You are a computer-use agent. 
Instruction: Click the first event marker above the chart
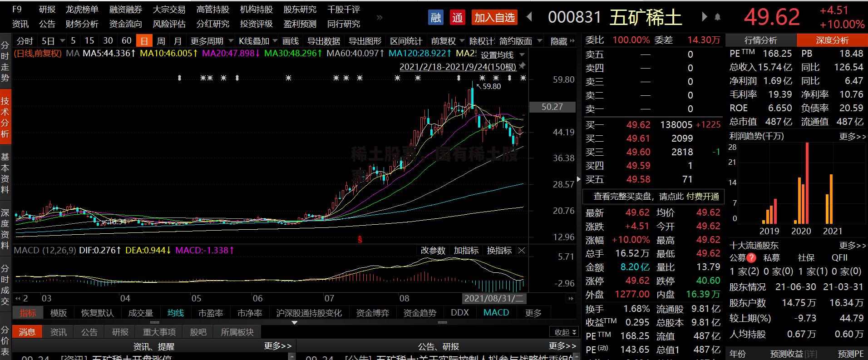coord(179,78)
